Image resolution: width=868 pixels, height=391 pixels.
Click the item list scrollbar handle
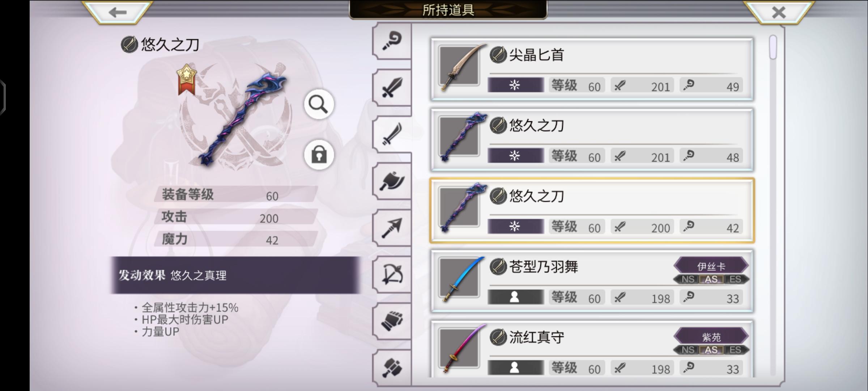tap(773, 47)
